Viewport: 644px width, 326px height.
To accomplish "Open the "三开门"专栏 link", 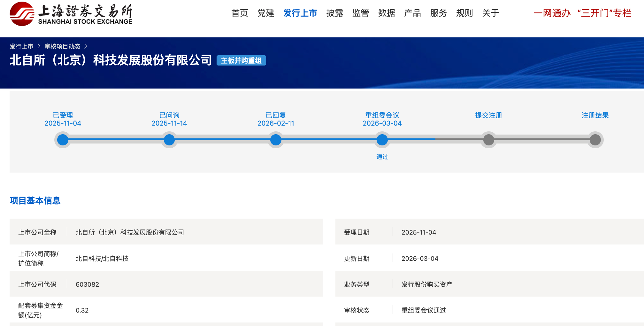I will [604, 13].
